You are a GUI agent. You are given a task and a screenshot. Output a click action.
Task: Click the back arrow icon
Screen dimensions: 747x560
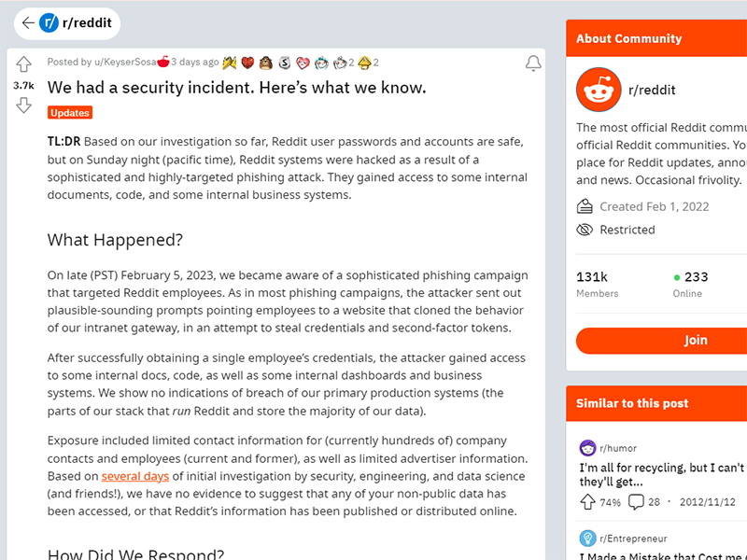pyautogui.click(x=28, y=22)
